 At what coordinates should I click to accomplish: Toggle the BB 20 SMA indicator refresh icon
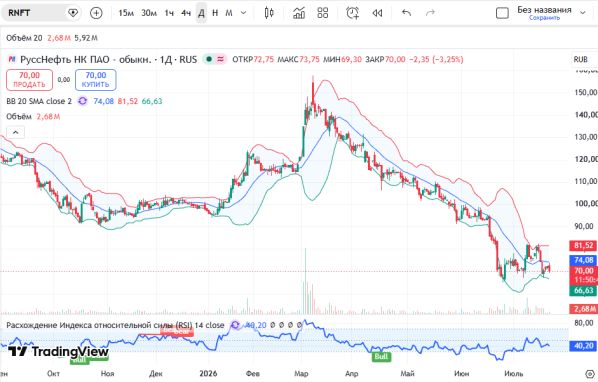(x=82, y=101)
